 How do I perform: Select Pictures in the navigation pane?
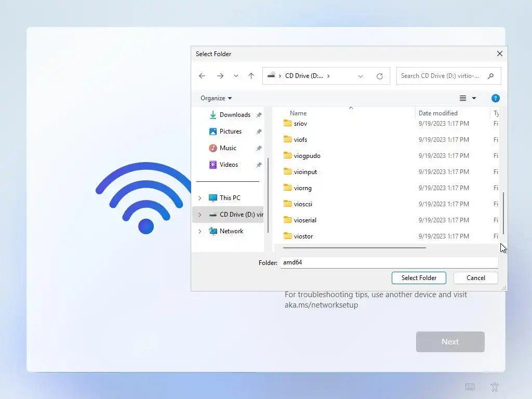(x=230, y=131)
